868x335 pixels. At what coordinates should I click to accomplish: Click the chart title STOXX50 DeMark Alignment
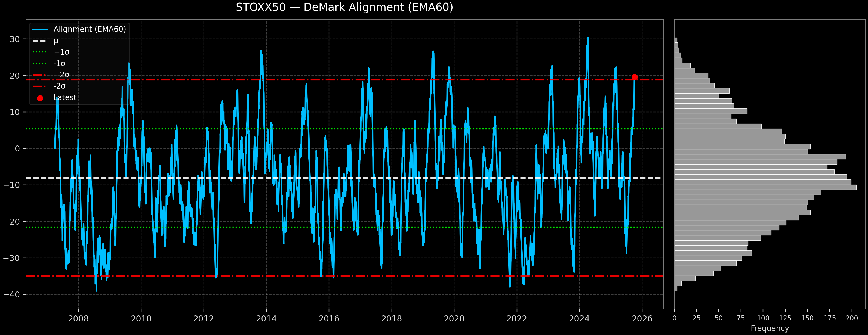coord(344,7)
